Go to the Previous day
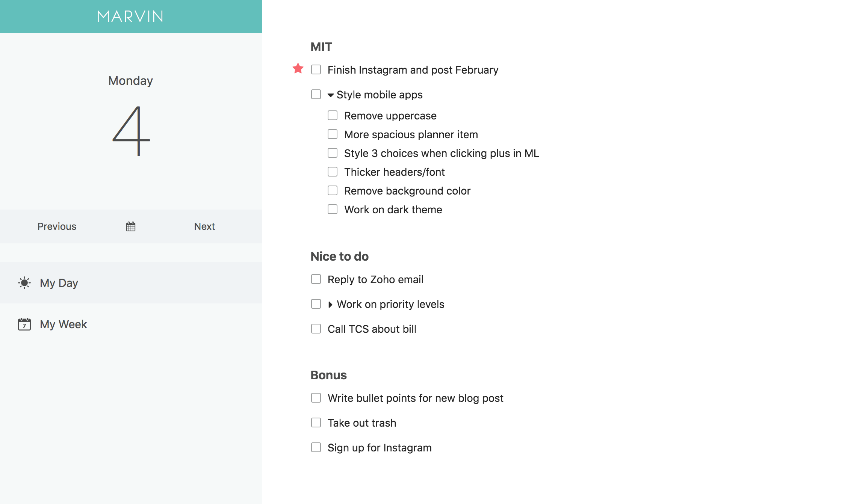The width and height of the screenshot is (862, 504). click(57, 226)
